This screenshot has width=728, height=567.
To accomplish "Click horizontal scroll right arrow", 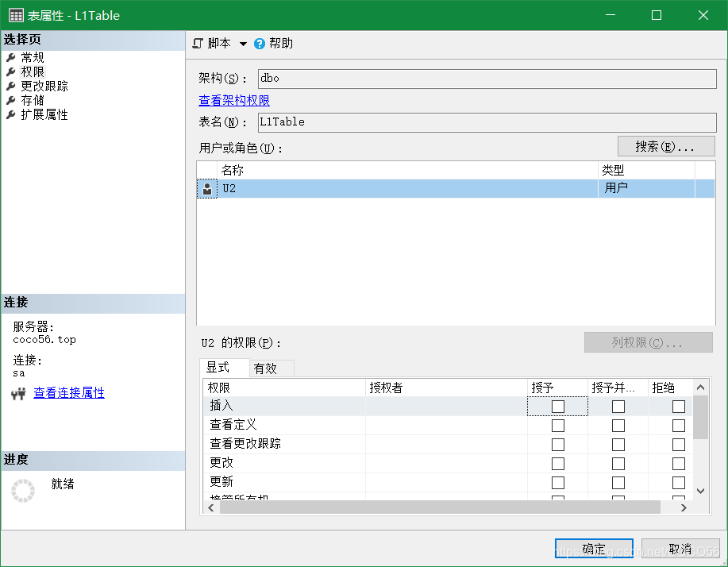I will 684,508.
